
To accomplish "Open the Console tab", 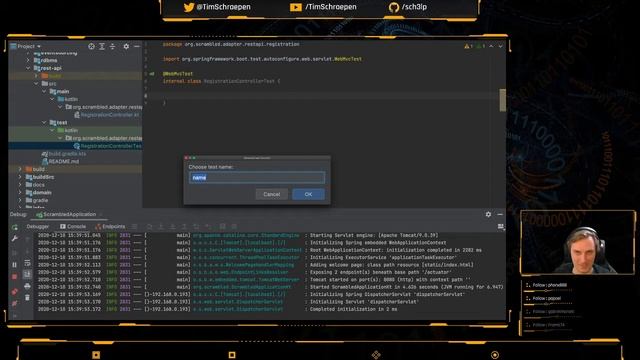I will 73,227.
